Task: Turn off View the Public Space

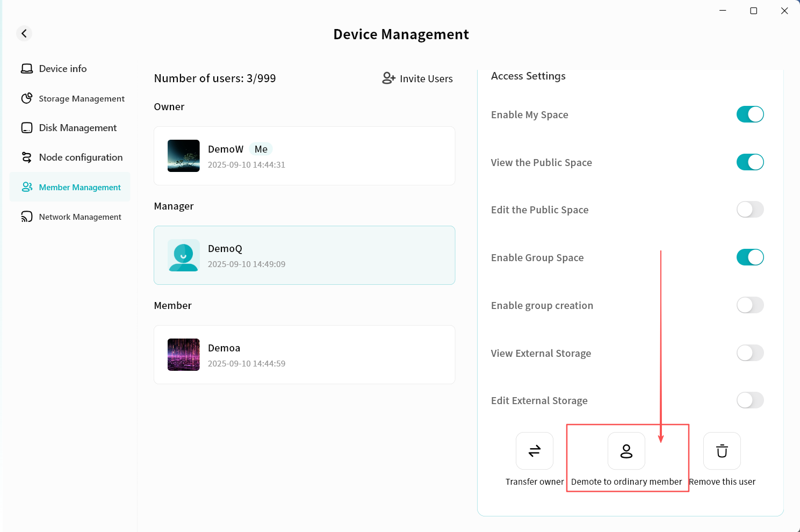Action: 749,162
